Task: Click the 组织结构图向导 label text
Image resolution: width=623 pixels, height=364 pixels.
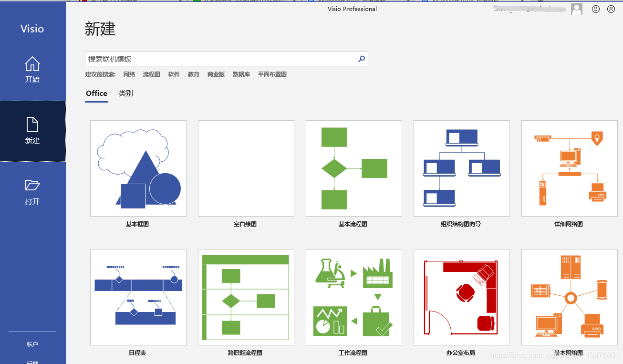Action: [x=461, y=224]
